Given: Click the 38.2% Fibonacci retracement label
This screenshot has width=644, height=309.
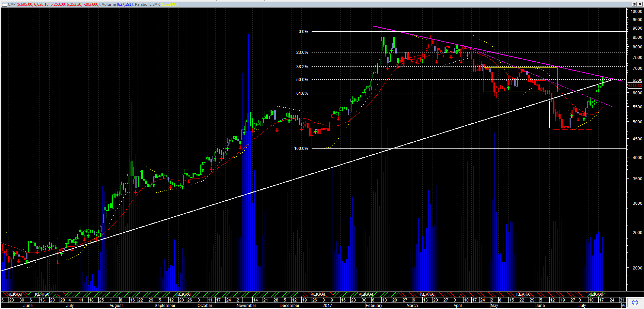Looking at the screenshot, I should point(302,67).
